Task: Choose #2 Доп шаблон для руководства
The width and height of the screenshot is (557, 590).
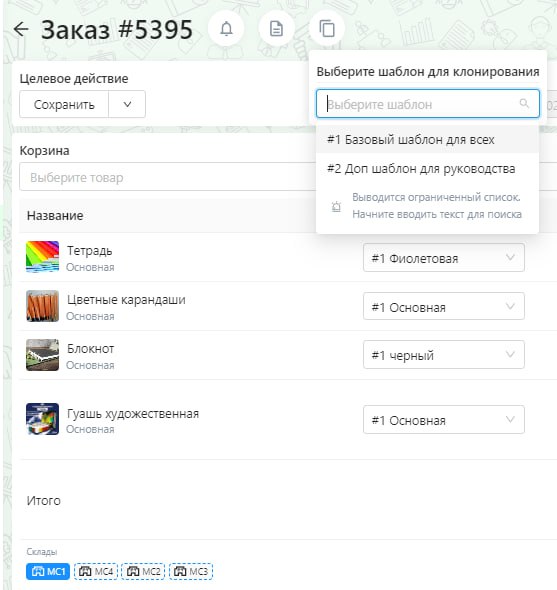Action: [x=428, y=169]
